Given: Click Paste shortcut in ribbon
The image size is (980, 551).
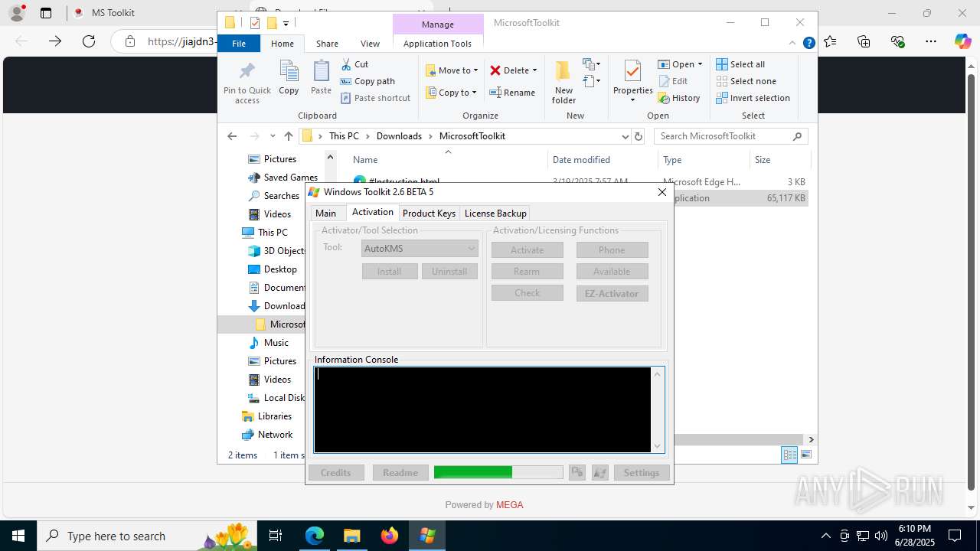Looking at the screenshot, I should pos(375,98).
